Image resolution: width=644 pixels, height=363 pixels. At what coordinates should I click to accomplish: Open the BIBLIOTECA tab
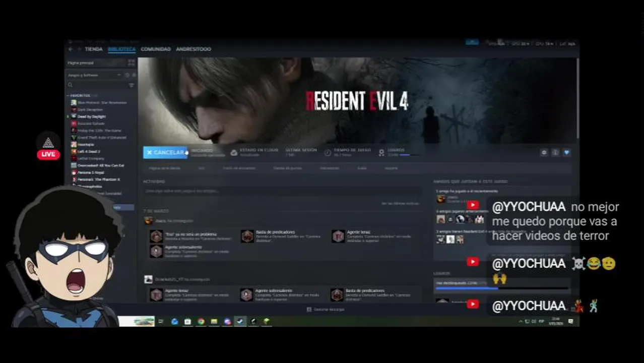pos(121,49)
